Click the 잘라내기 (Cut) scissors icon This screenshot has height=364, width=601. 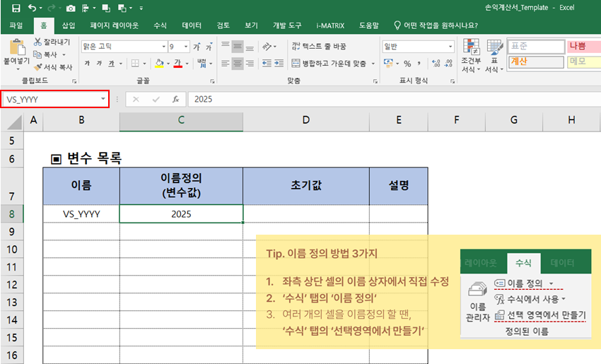(x=37, y=42)
